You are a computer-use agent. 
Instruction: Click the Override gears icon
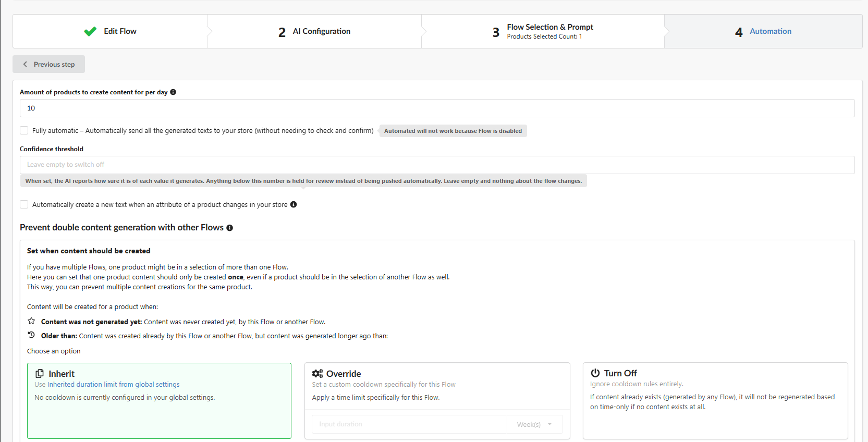click(x=317, y=374)
